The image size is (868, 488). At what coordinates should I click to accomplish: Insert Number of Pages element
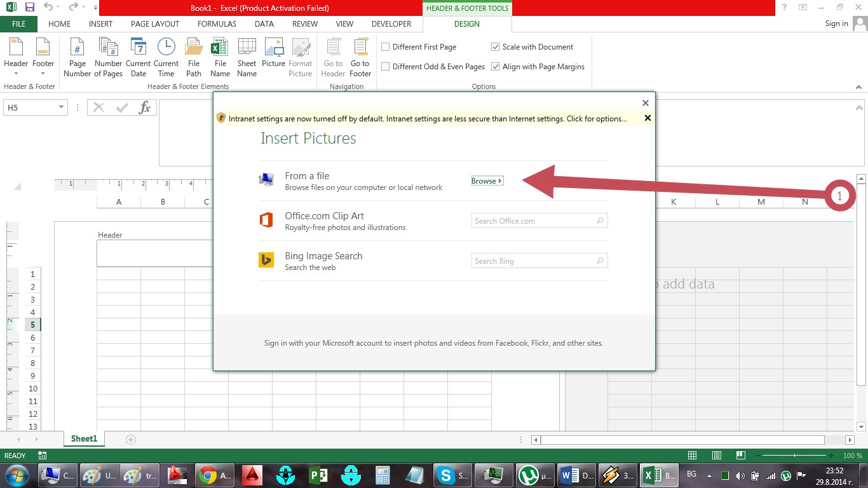point(109,58)
